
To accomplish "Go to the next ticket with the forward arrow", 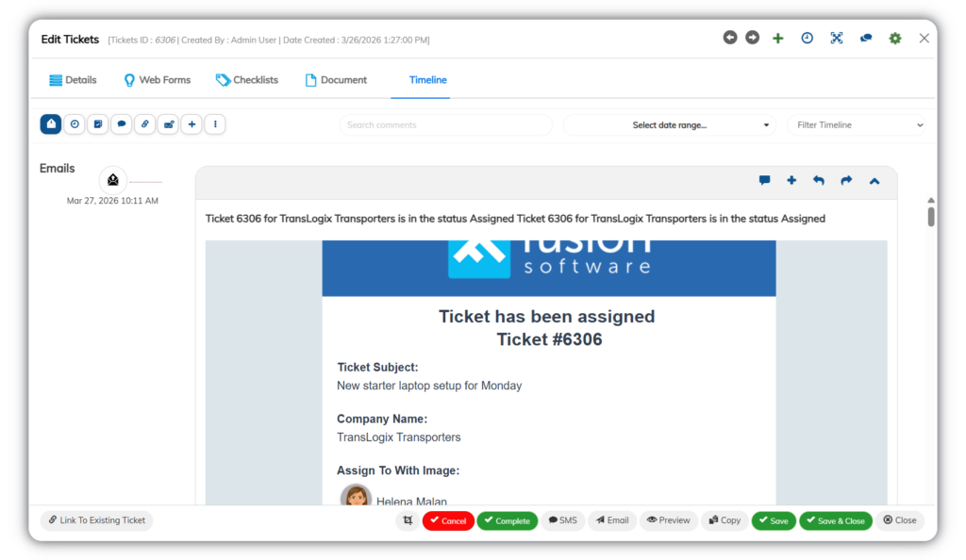I will tap(752, 38).
